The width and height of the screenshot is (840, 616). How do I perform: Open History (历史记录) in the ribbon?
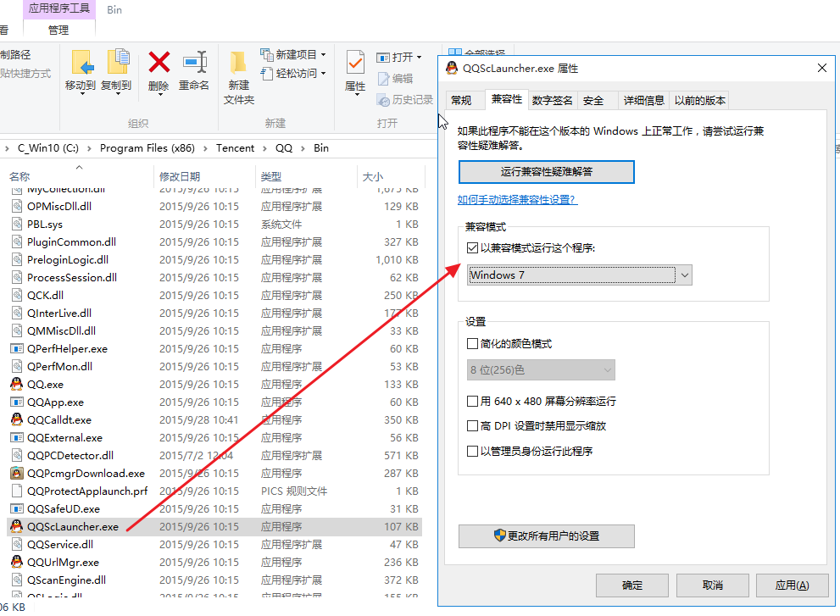[x=405, y=100]
